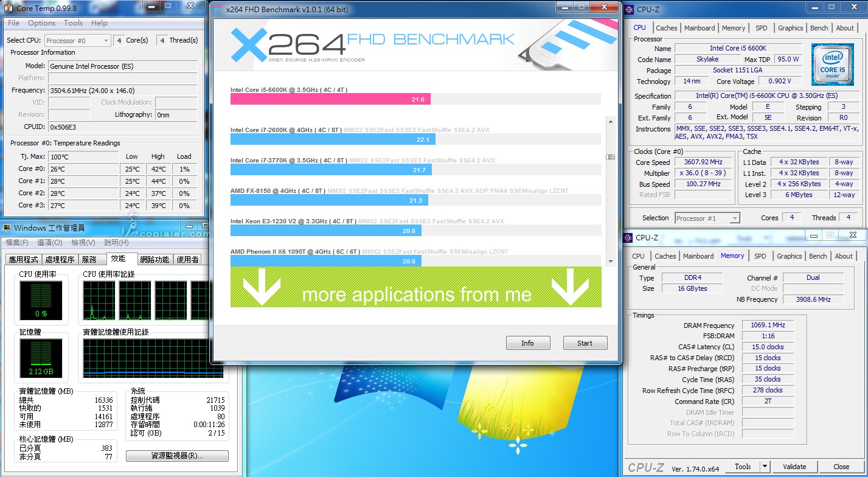Click the scroll up arrow in benchmark results
The image size is (868, 477).
point(611,122)
